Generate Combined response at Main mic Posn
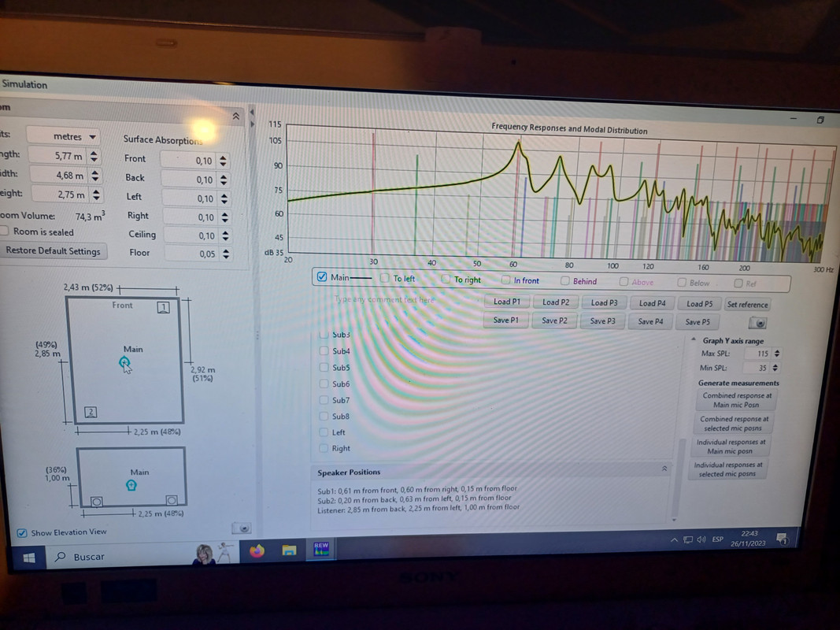Screen dimensions: 840x630 pos(737,400)
